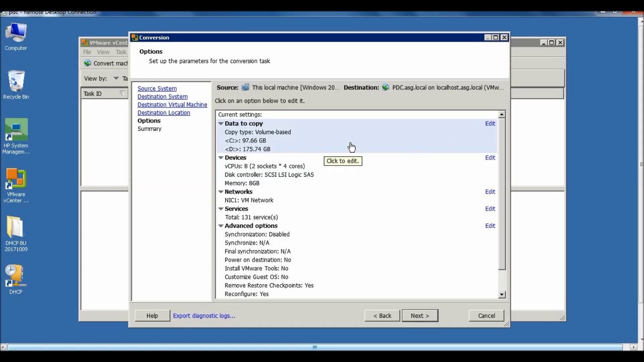The width and height of the screenshot is (644, 362).
Task: Click the Cancel button
Action: (487, 316)
